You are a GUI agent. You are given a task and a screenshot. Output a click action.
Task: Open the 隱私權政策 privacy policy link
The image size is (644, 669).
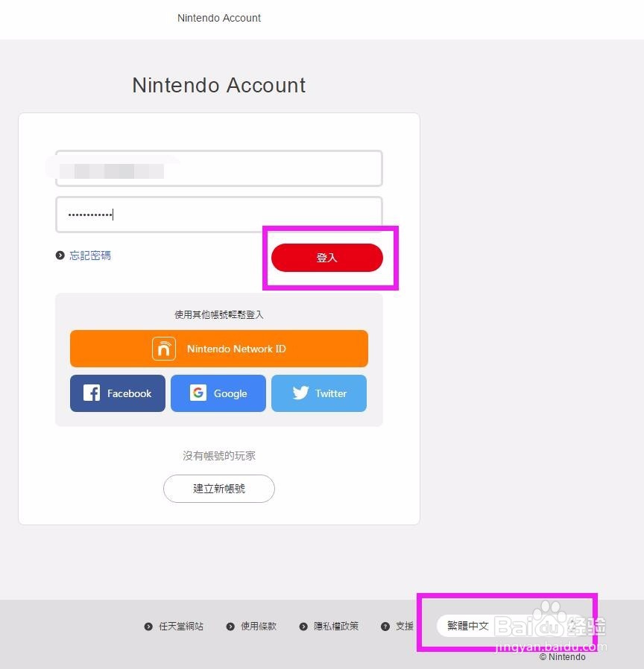click(x=336, y=627)
